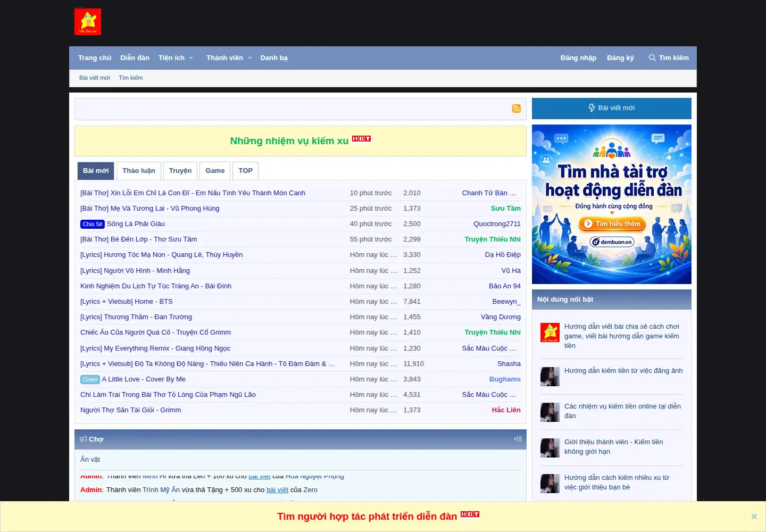766x532 pixels.
Task: Select the Bài mới tab
Action: tap(96, 171)
